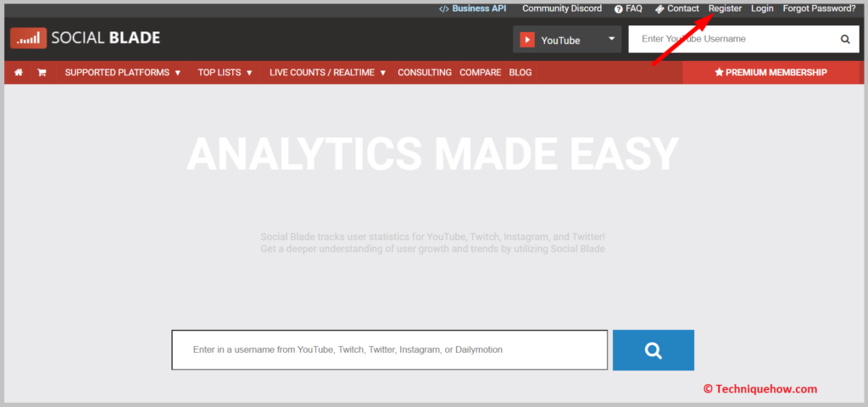Image resolution: width=868 pixels, height=407 pixels.
Task: Open the Business API link
Action: (x=473, y=8)
